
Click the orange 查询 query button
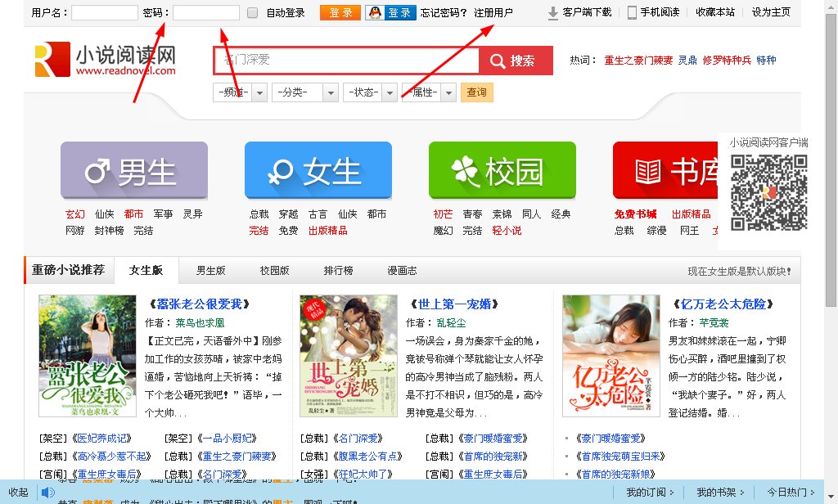(x=476, y=92)
